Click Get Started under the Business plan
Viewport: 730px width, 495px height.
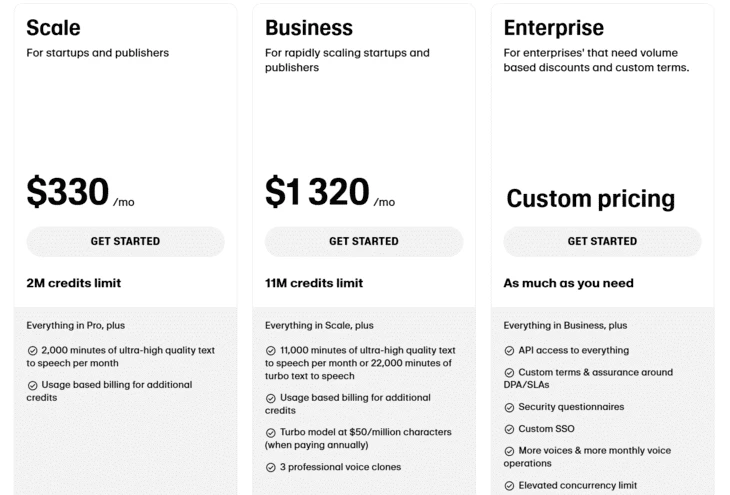tap(364, 241)
